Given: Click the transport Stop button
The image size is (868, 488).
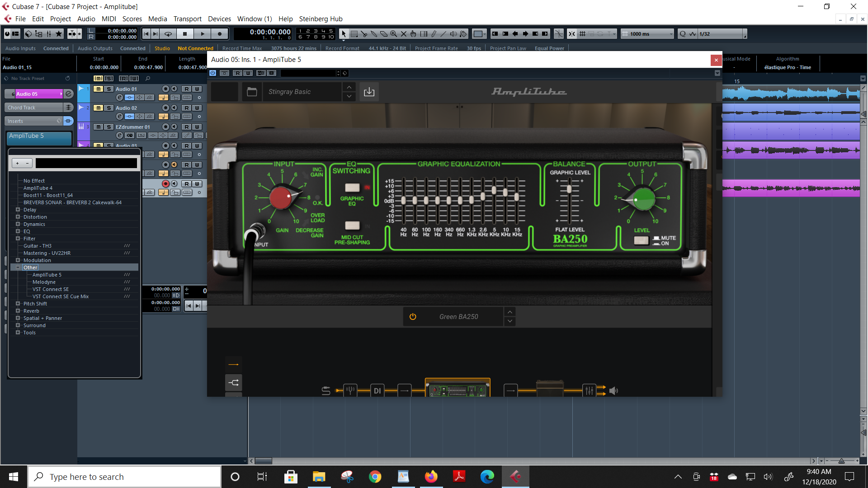Looking at the screenshot, I should (x=185, y=34).
